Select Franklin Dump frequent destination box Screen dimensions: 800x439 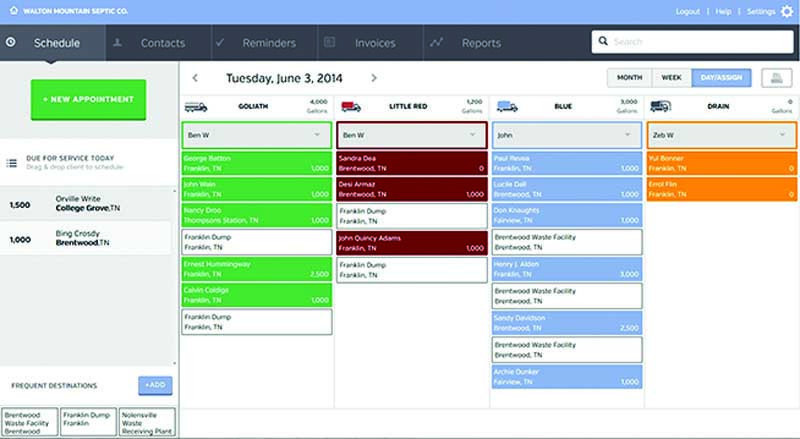[88, 422]
